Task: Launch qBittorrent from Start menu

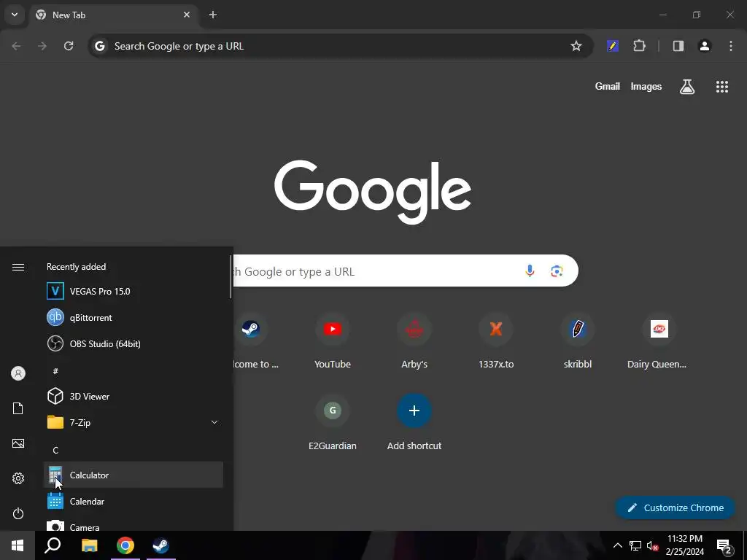Action: [x=133, y=318]
